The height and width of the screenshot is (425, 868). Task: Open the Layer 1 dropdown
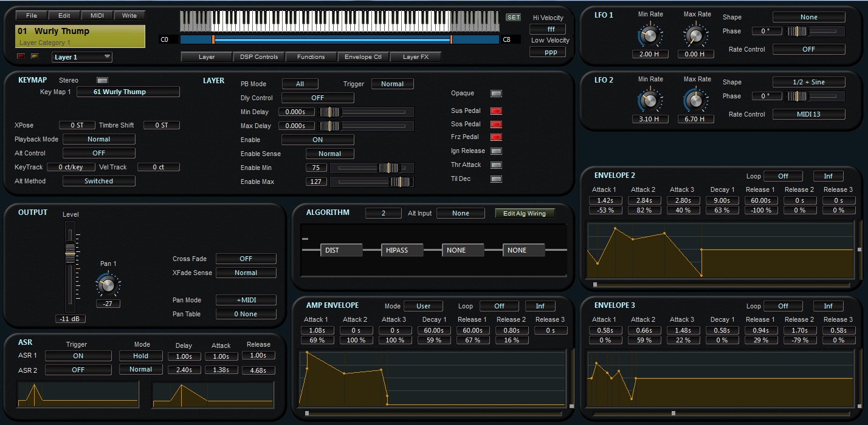81,57
